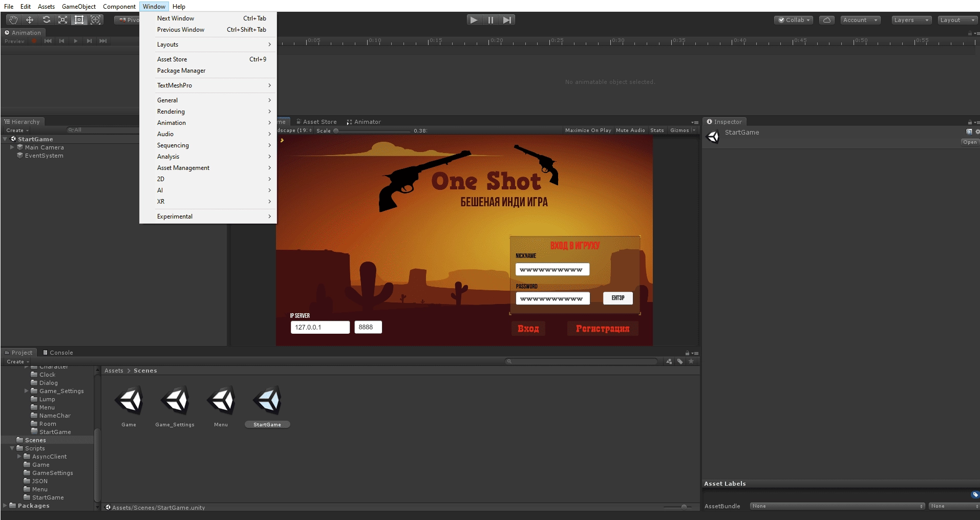The image size is (980, 520).
Task: Click the Open button in Inspector
Action: tap(970, 142)
